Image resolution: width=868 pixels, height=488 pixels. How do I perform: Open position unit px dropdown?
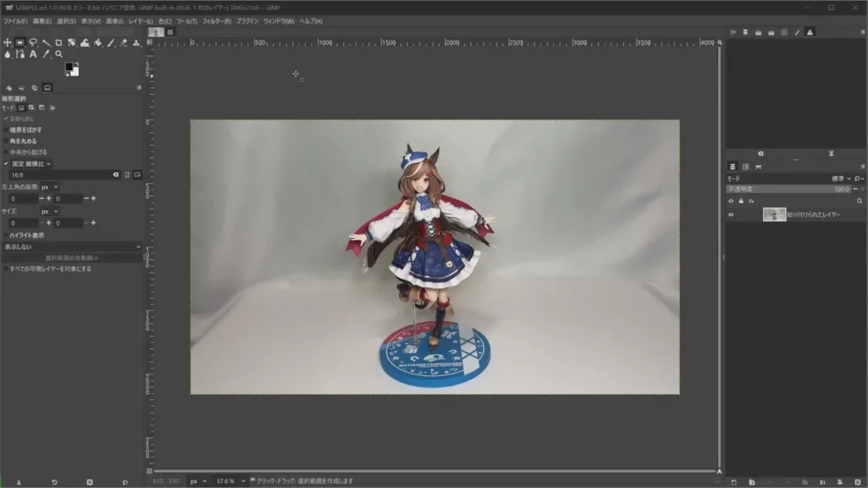pyautogui.click(x=49, y=187)
